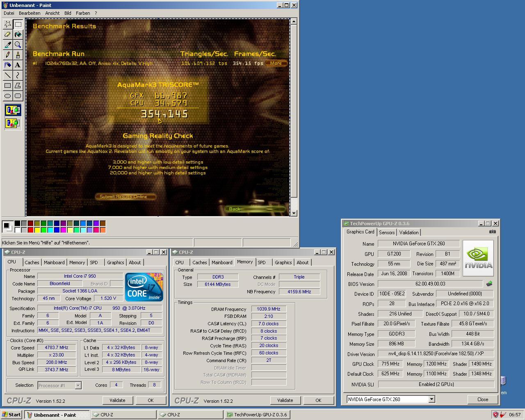Screen dimensions: 525x420
Task: Switch to Validation tab in GPU-Z
Action: [x=409, y=233]
